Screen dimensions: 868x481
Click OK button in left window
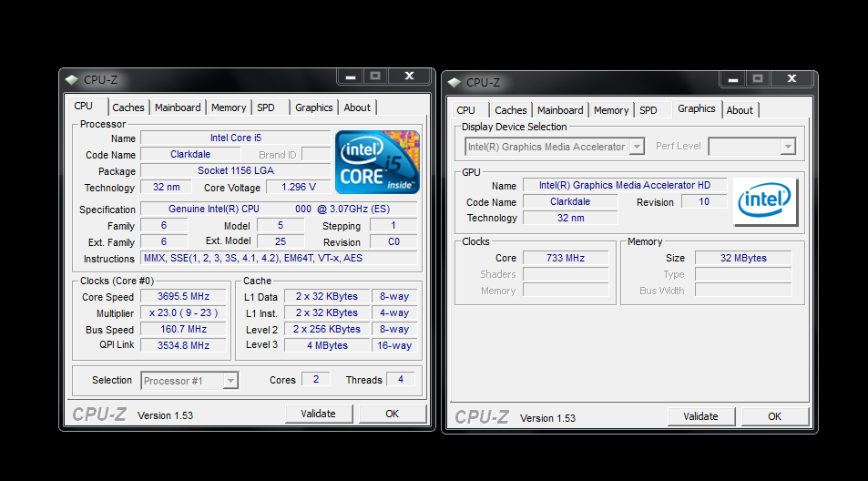392,414
